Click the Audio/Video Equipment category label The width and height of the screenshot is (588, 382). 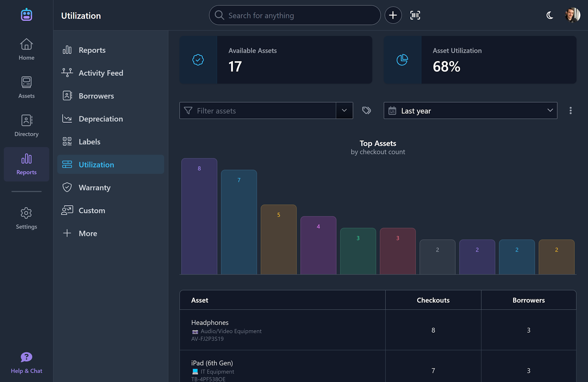pos(231,331)
